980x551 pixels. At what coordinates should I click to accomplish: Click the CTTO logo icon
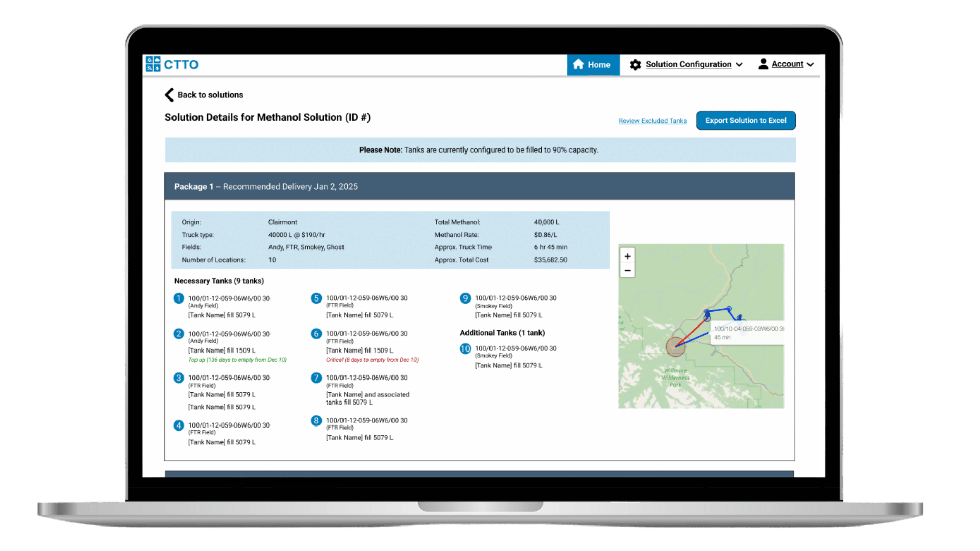pyautogui.click(x=153, y=64)
